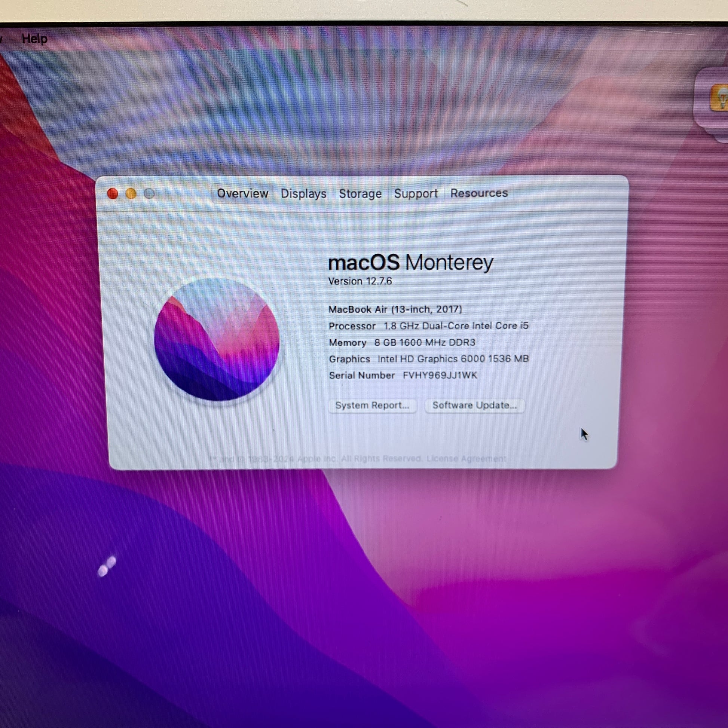This screenshot has height=728, width=728.
Task: Click Version 12.7.6 to reveal build
Action: [360, 281]
